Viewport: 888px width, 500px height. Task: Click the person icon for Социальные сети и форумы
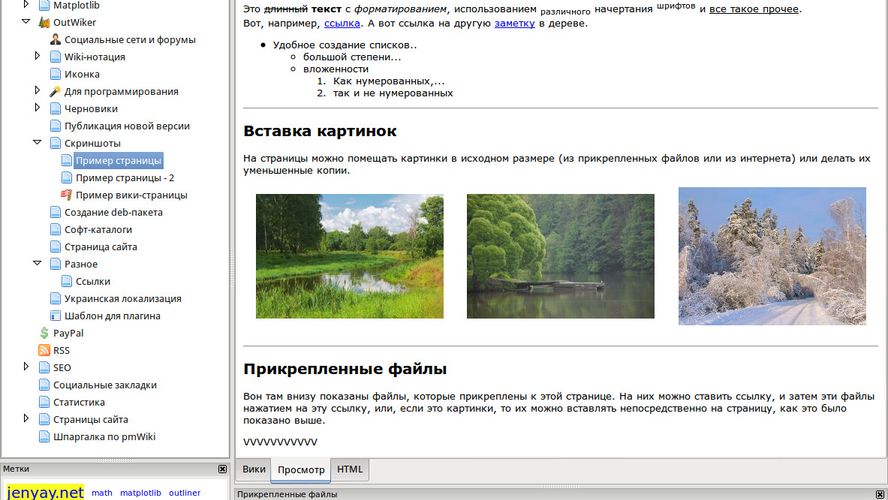(x=56, y=40)
